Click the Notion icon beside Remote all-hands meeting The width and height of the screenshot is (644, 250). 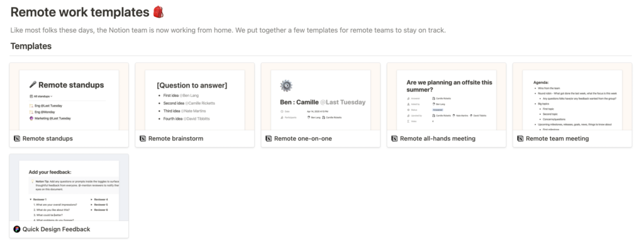pos(394,139)
